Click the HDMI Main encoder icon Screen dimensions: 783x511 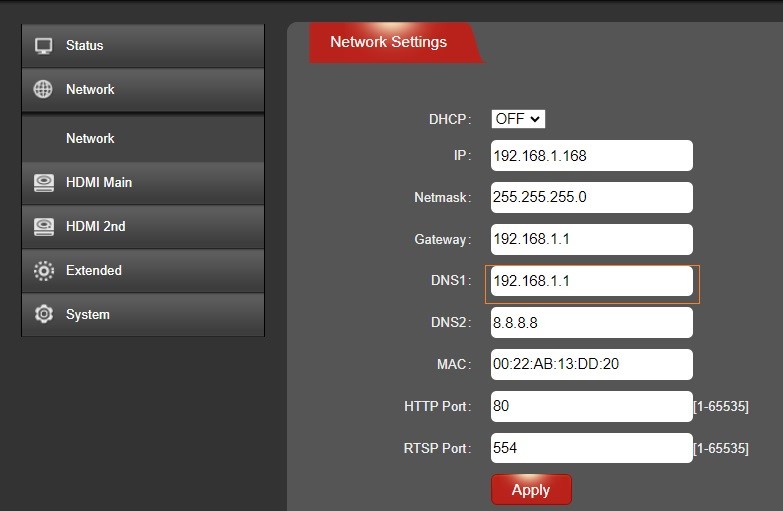[43, 183]
